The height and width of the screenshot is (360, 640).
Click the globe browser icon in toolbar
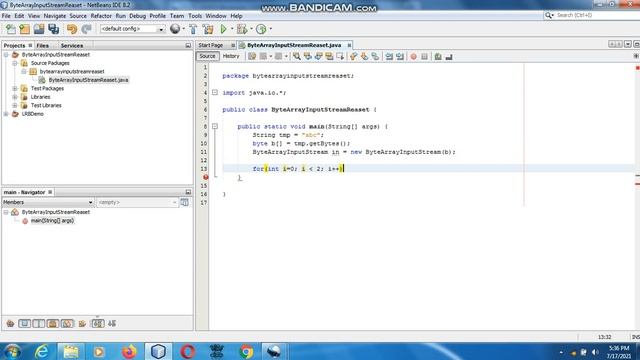(x=175, y=29)
